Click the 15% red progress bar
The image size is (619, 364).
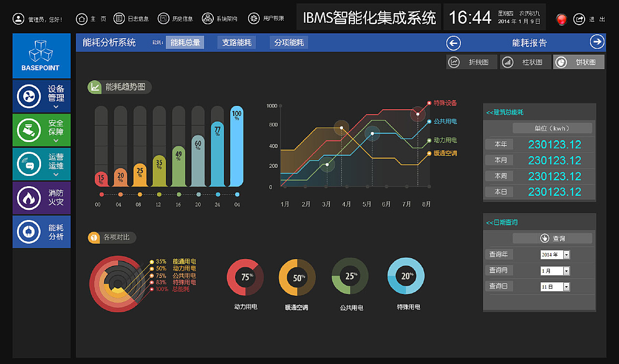click(101, 179)
